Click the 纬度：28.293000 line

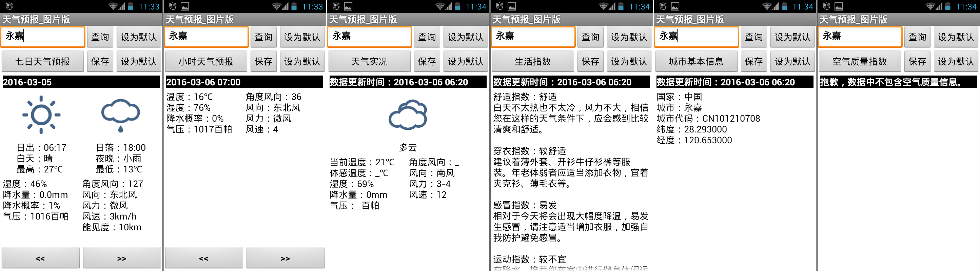pyautogui.click(x=692, y=129)
